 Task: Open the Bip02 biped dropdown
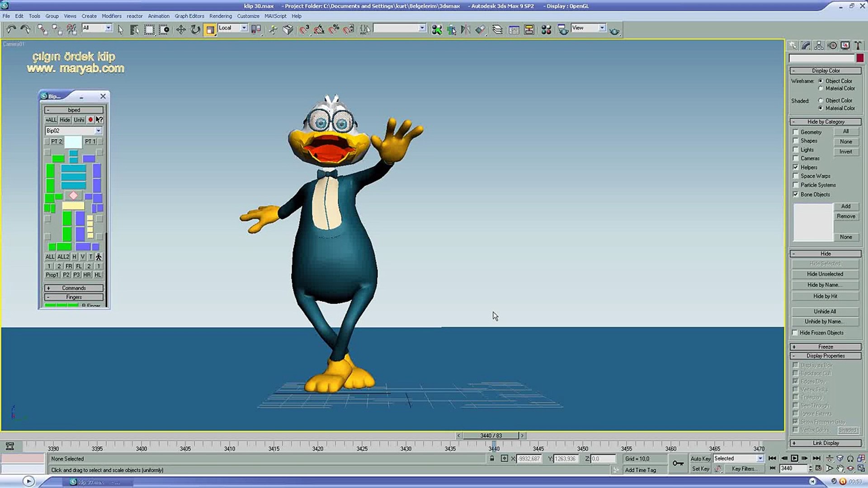tap(98, 131)
